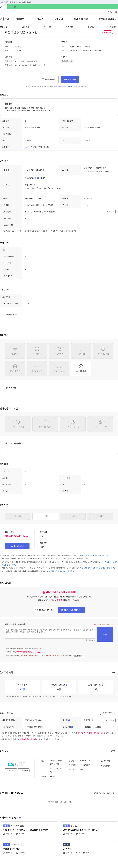Click 식사제공(1식) welfare icon

(81, 368)
